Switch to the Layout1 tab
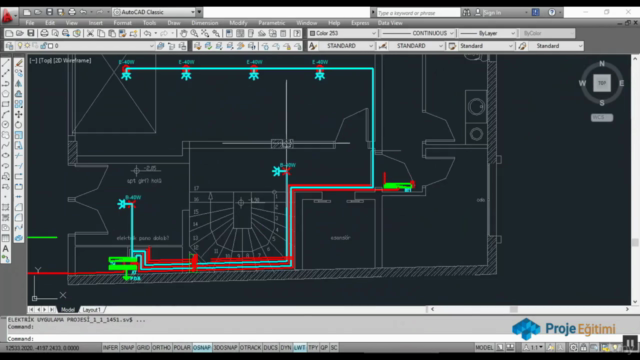 (x=92, y=310)
